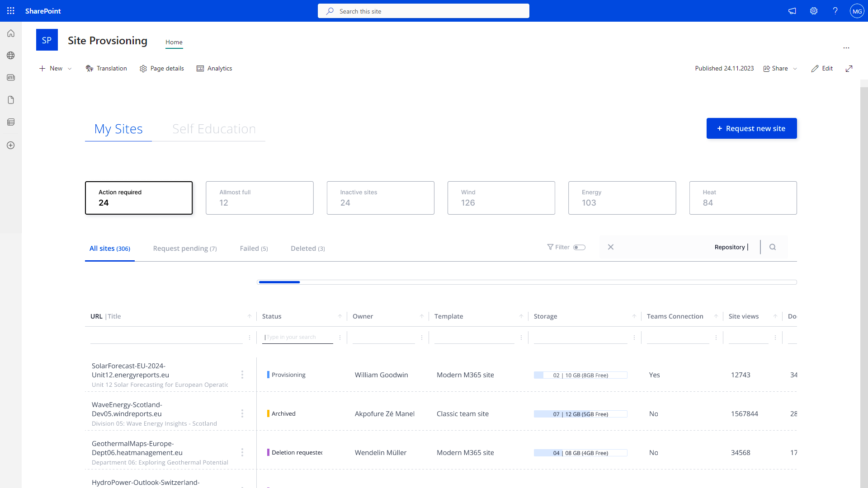868x488 pixels.
Task: Expand the New dropdown chevron
Action: coord(70,69)
